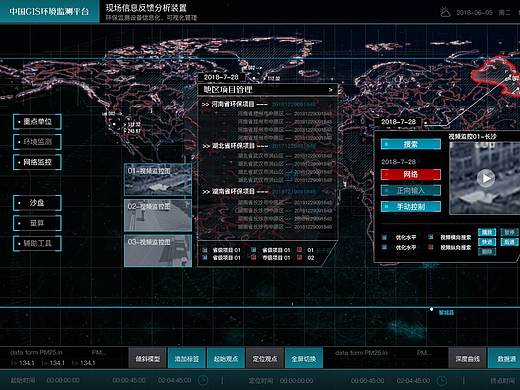Toggle the 市级项目 01 legend swatch
This screenshot has width=520, height=390.
tap(254, 258)
